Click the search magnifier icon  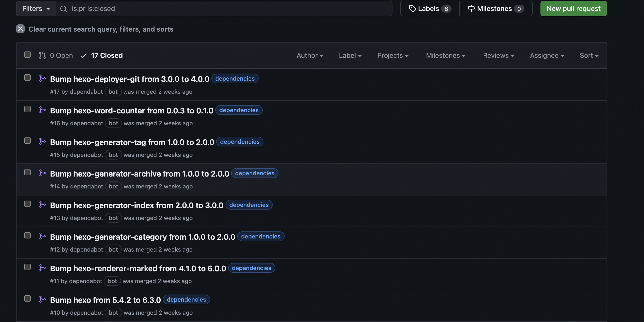(x=64, y=9)
